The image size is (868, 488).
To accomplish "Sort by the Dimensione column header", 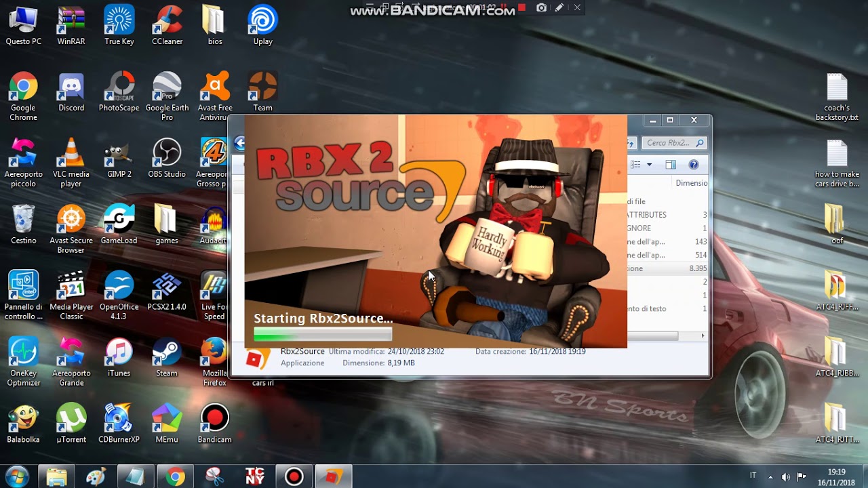I will tap(691, 183).
